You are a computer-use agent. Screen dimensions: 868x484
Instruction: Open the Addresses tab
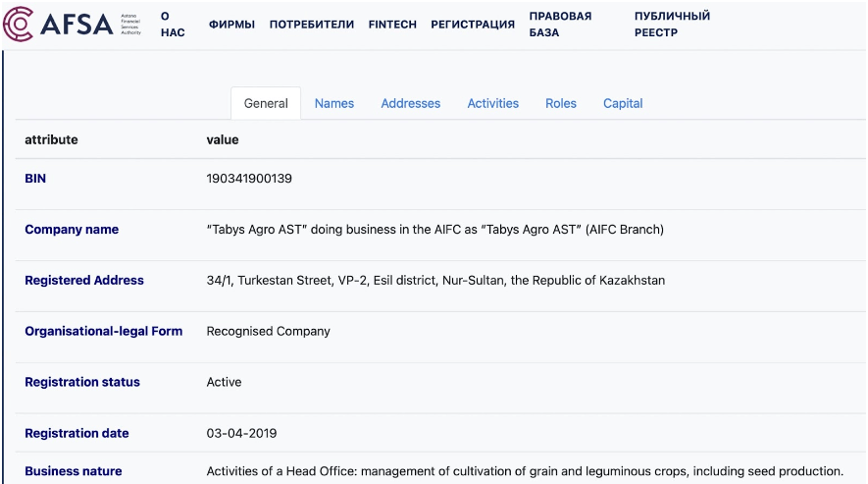pos(411,103)
